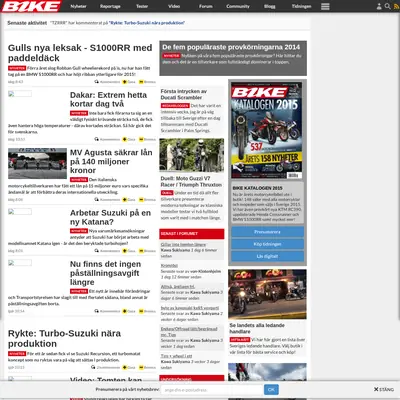The height and width of the screenshot is (400, 400).
Task: Open the Video menu item
Action: [174, 6]
